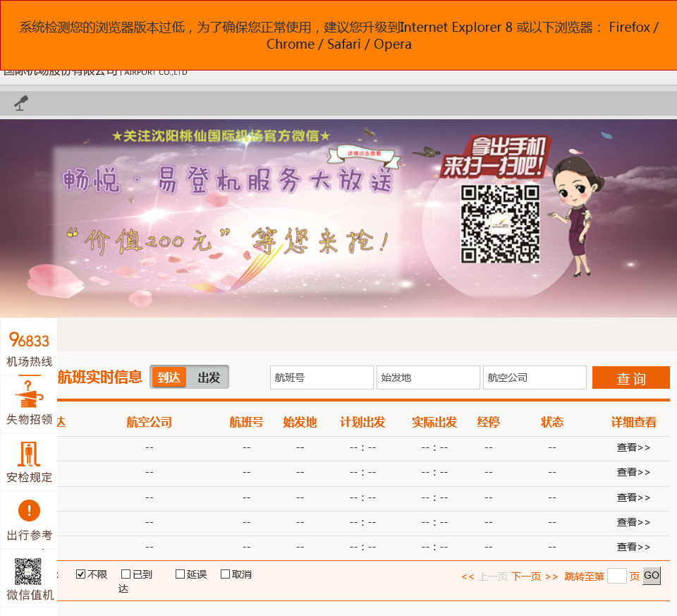
Task: Click the 航班号 column header
Action: click(246, 422)
